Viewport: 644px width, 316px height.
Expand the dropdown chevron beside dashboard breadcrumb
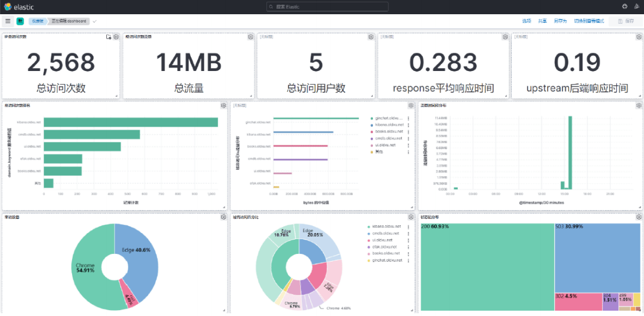95,21
